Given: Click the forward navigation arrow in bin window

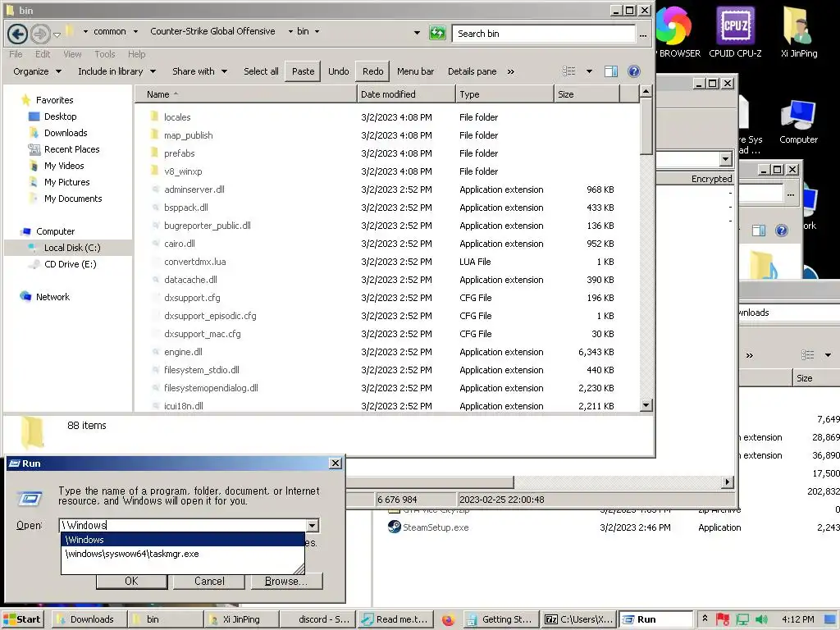Looking at the screenshot, I should click(x=40, y=34).
